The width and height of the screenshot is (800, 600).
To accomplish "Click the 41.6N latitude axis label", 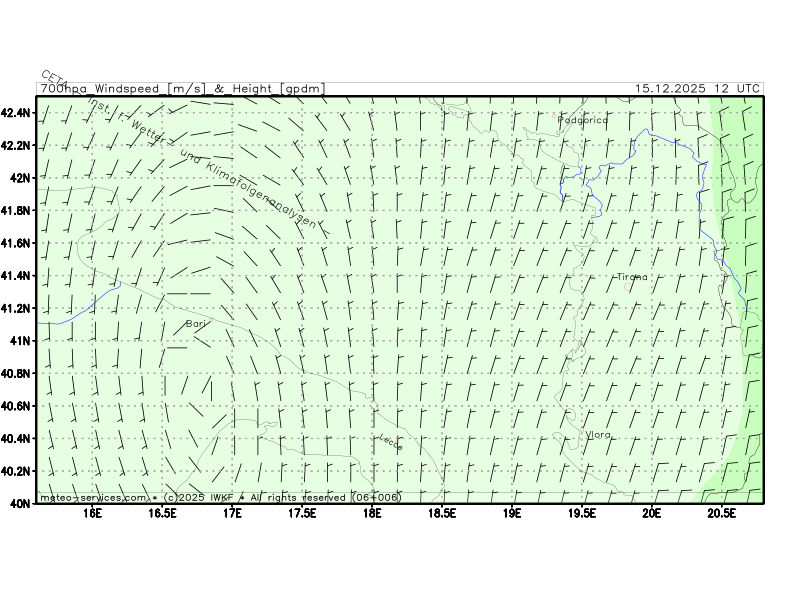I will coord(17,243).
